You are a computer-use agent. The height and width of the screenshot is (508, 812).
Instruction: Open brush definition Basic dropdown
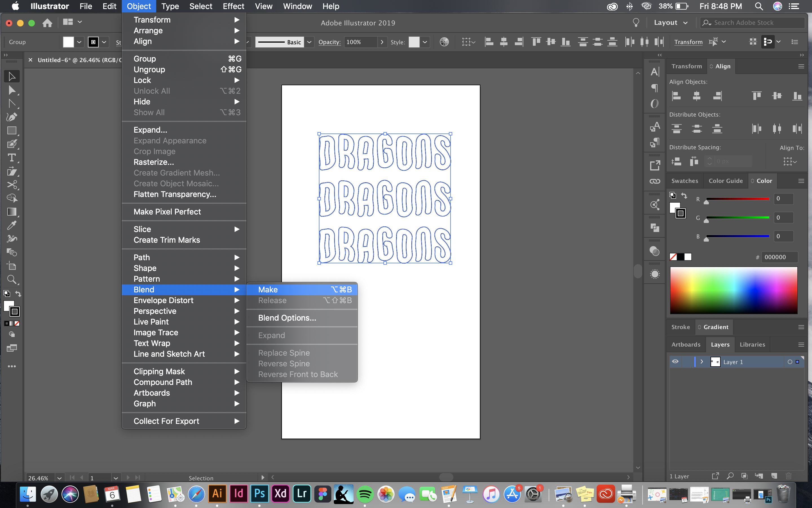tap(309, 42)
